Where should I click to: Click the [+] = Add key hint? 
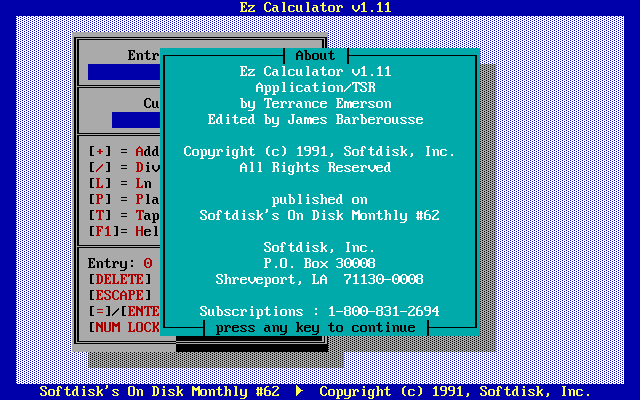coord(124,151)
